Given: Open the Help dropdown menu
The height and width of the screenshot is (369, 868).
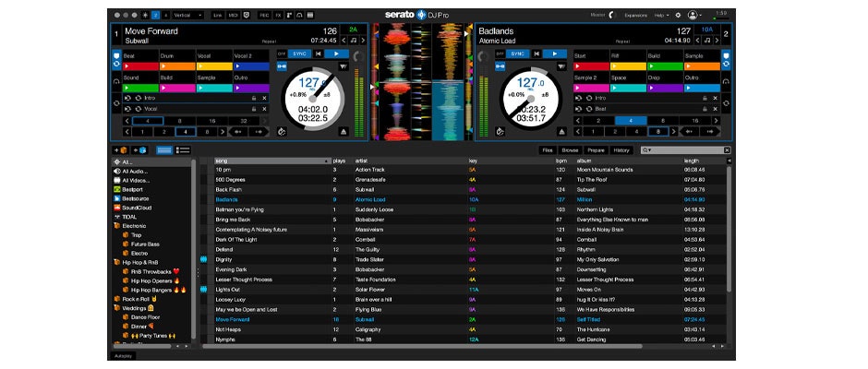Looking at the screenshot, I should point(662,16).
